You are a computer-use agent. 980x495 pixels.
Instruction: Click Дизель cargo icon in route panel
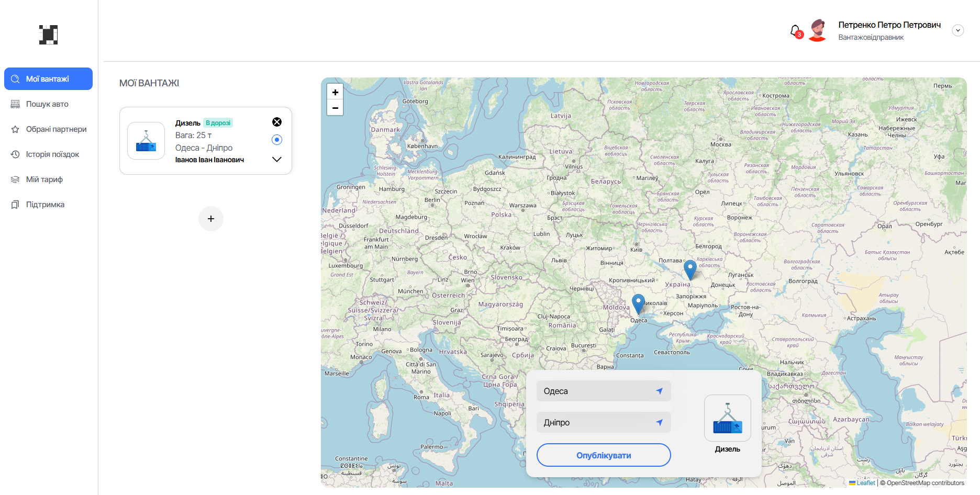click(x=728, y=418)
